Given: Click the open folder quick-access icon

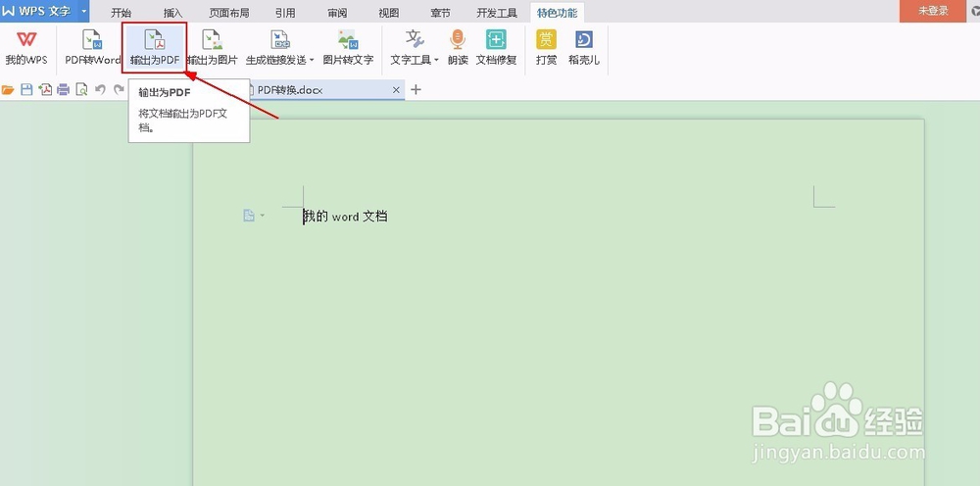Looking at the screenshot, I should (x=8, y=90).
